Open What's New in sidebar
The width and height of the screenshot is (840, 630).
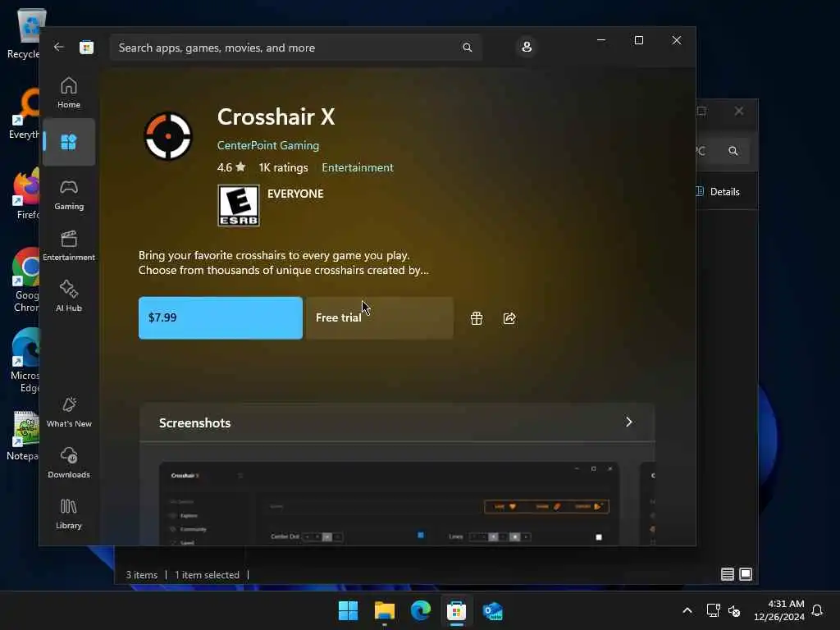69,412
